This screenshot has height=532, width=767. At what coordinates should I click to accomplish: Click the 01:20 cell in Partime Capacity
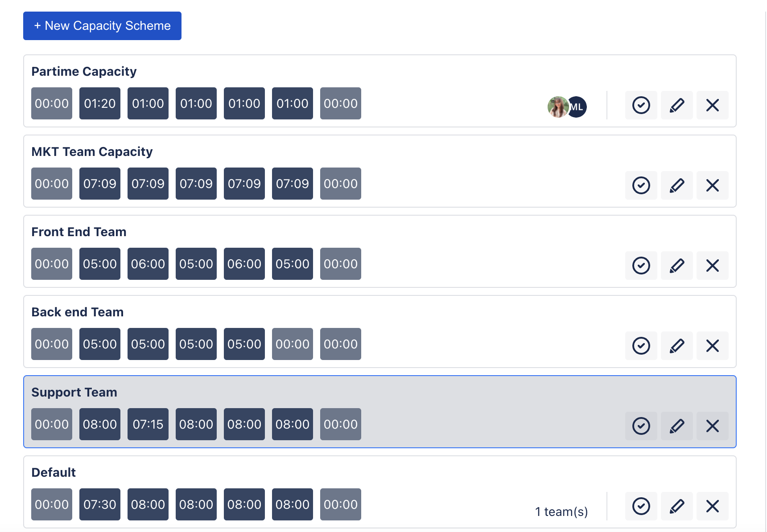tap(99, 103)
